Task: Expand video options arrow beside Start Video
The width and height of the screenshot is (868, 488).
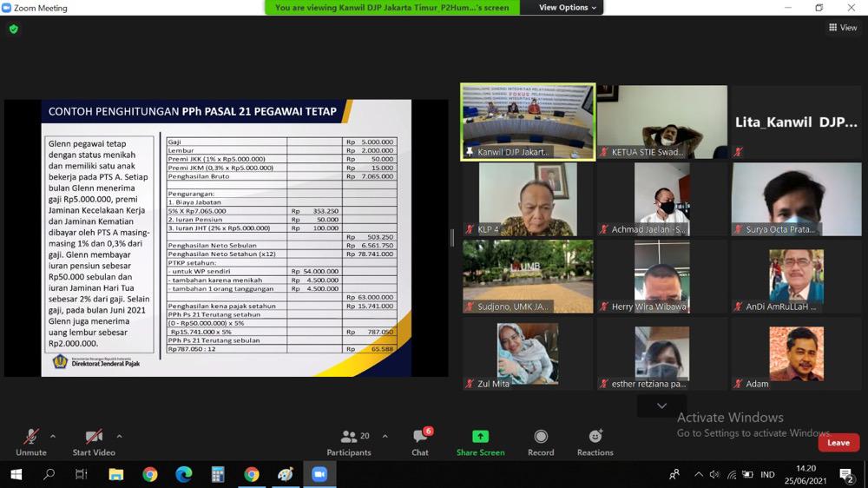Action: point(119,437)
